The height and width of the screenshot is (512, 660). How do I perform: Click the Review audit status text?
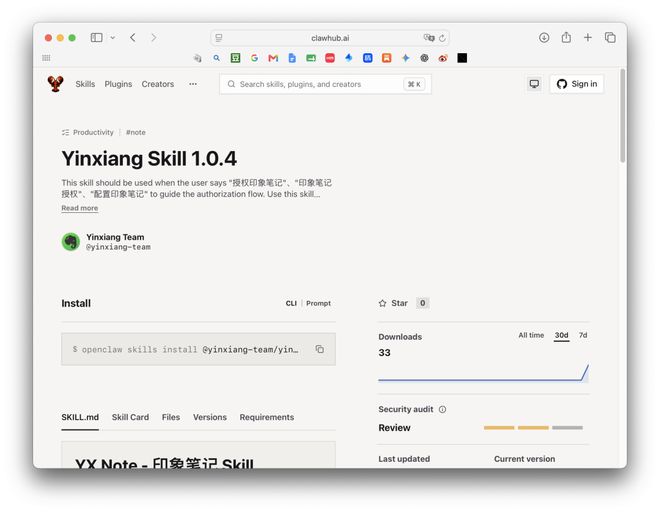pos(394,428)
